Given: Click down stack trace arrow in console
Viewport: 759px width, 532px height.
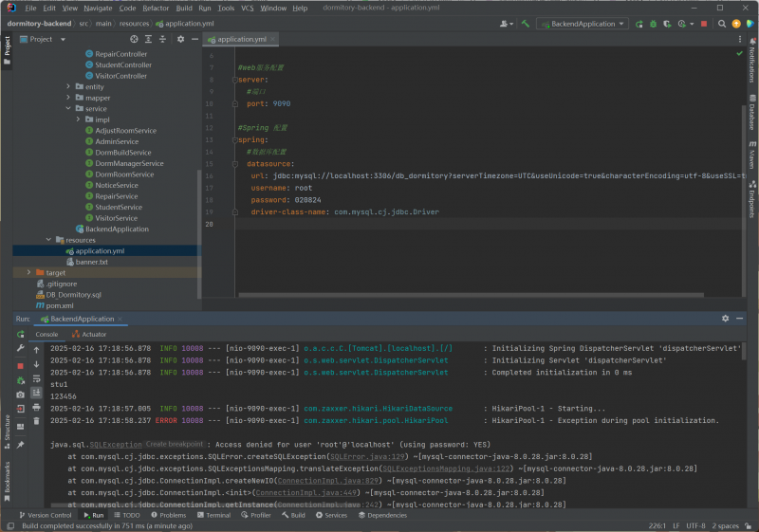Looking at the screenshot, I should coord(36,364).
